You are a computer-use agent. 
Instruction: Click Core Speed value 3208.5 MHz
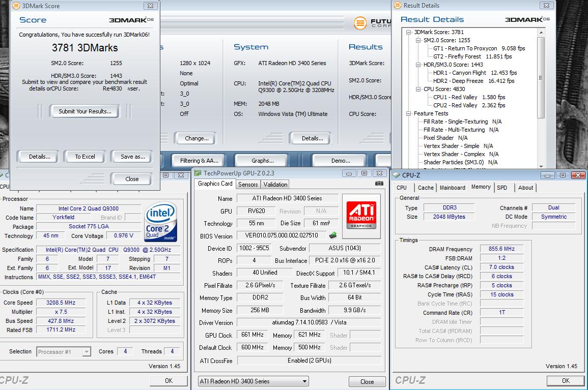point(61,303)
